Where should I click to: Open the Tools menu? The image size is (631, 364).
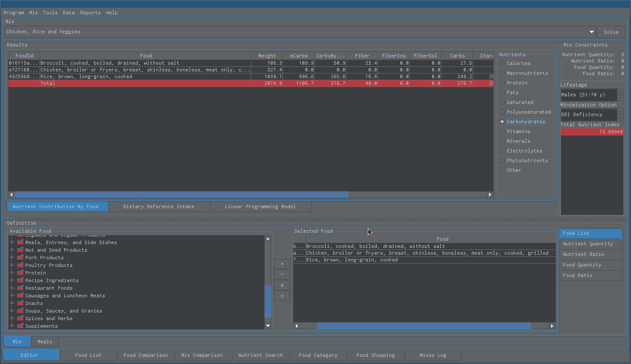click(x=50, y=13)
